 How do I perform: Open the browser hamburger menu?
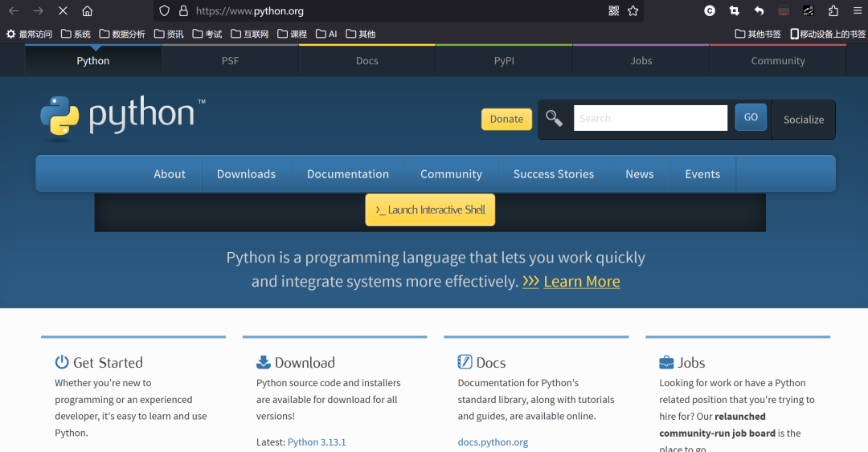[857, 10]
